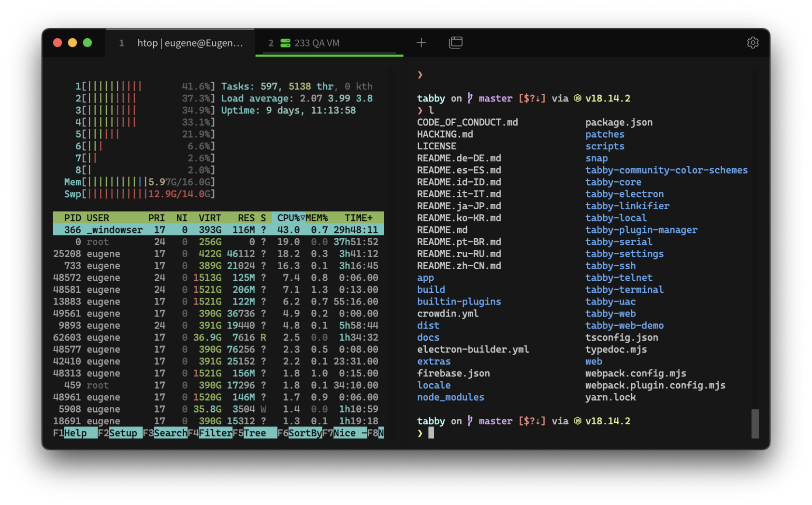The height and width of the screenshot is (505, 812).
Task: Minimize the window using the yellow button
Action: (x=72, y=43)
